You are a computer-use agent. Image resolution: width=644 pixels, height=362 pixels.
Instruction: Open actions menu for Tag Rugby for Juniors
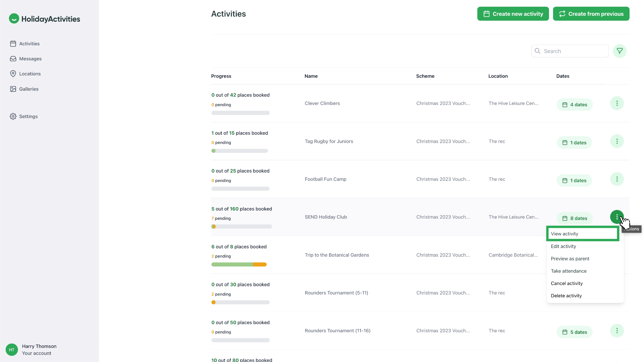(616, 141)
